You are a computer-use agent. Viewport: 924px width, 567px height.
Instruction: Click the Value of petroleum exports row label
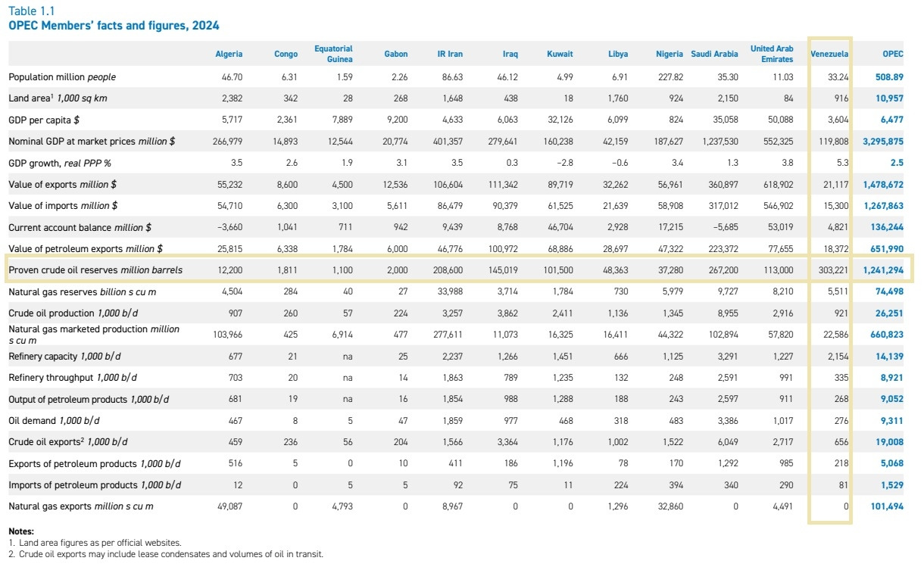[86, 248]
